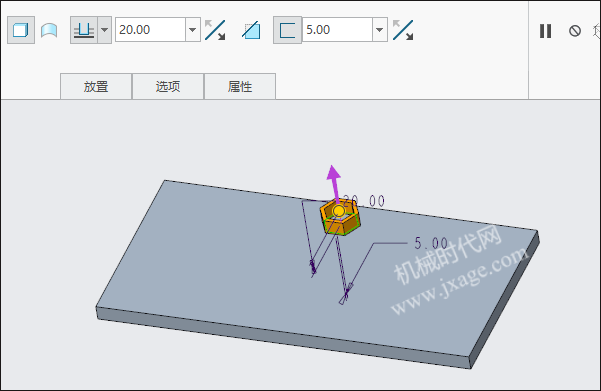
Task: Open the 属性 tab
Action: pos(240,87)
